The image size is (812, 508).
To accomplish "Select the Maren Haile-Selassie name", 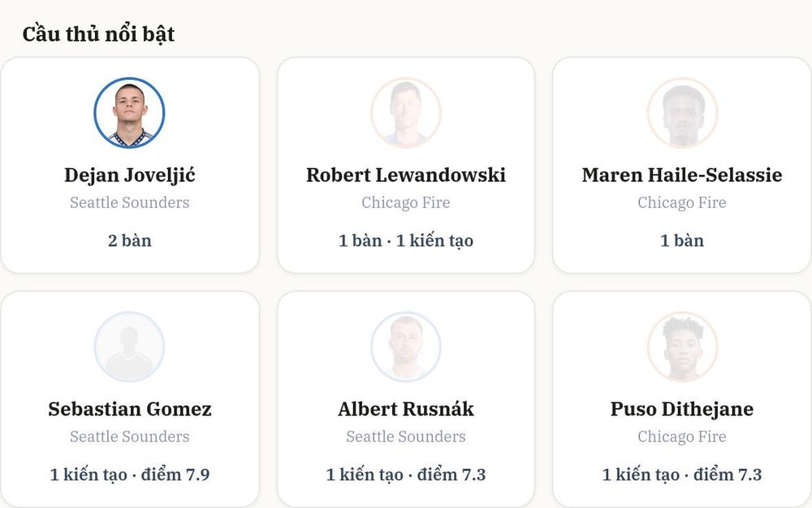I will pyautogui.click(x=682, y=176).
